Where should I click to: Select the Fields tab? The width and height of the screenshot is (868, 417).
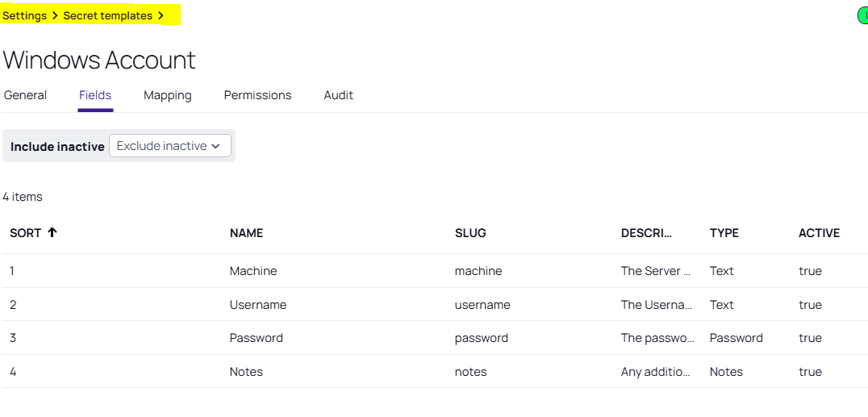click(x=95, y=95)
